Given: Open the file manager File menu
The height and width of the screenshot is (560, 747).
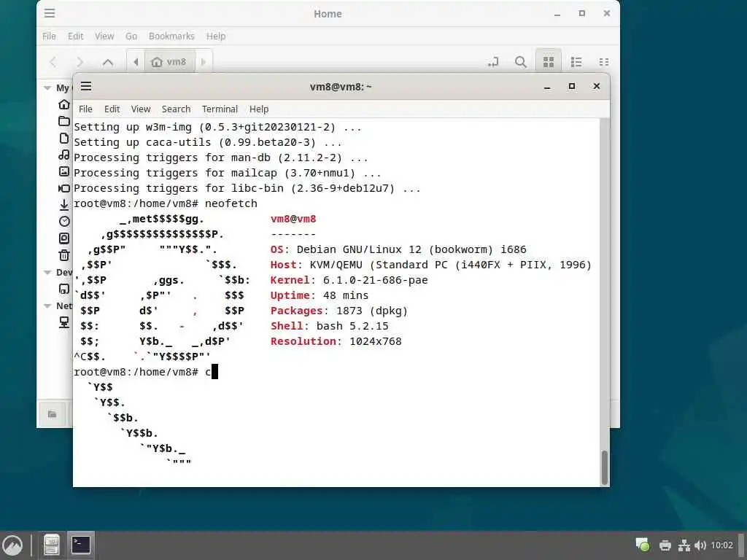Looking at the screenshot, I should click(x=49, y=36).
